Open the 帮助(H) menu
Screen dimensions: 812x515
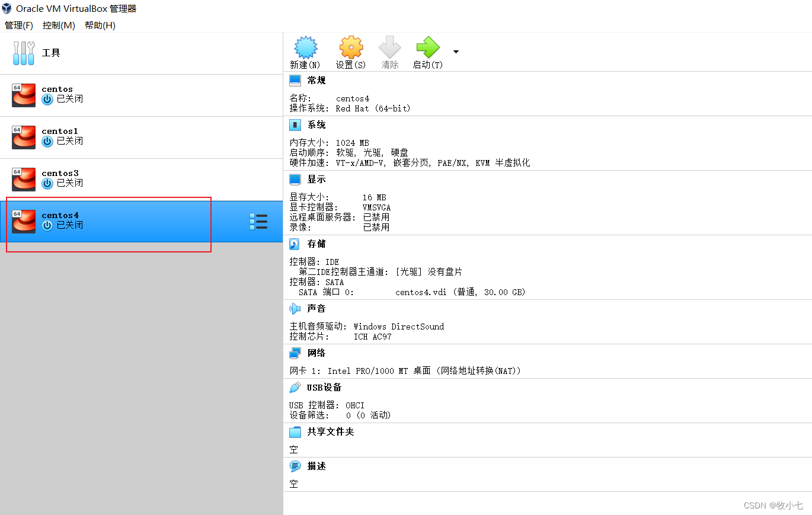click(x=100, y=25)
